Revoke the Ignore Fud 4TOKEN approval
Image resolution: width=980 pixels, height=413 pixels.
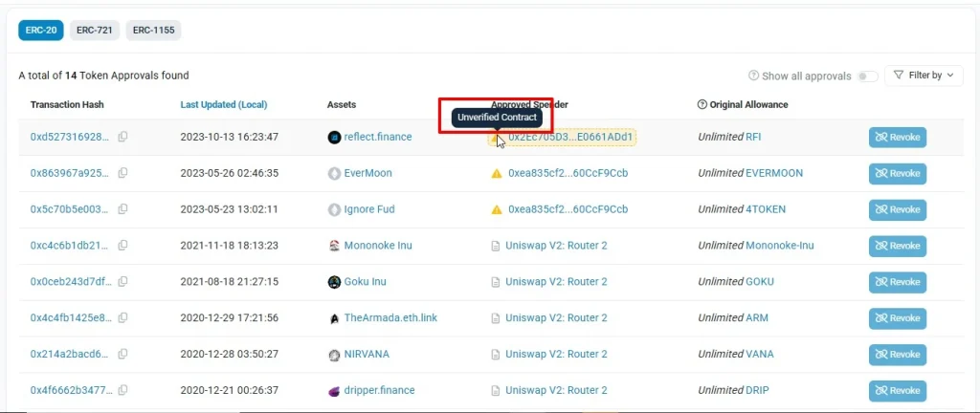[898, 209]
